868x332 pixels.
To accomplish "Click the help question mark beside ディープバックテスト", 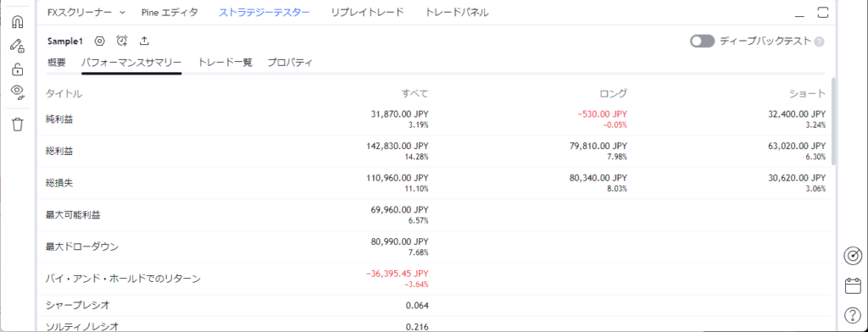I will [x=820, y=41].
